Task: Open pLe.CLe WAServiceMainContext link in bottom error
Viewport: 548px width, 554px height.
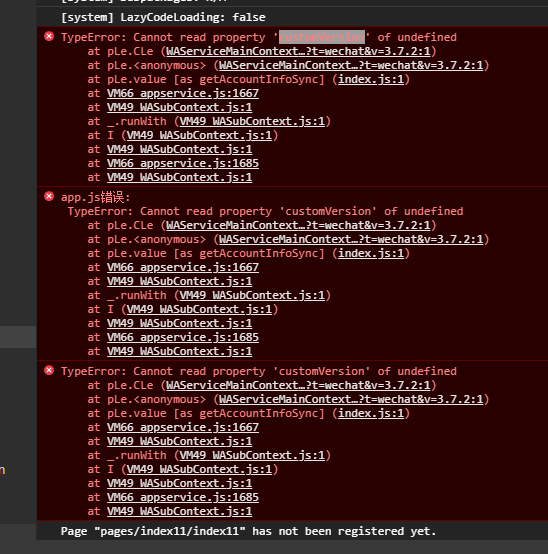Action: pyautogui.click(x=298, y=385)
